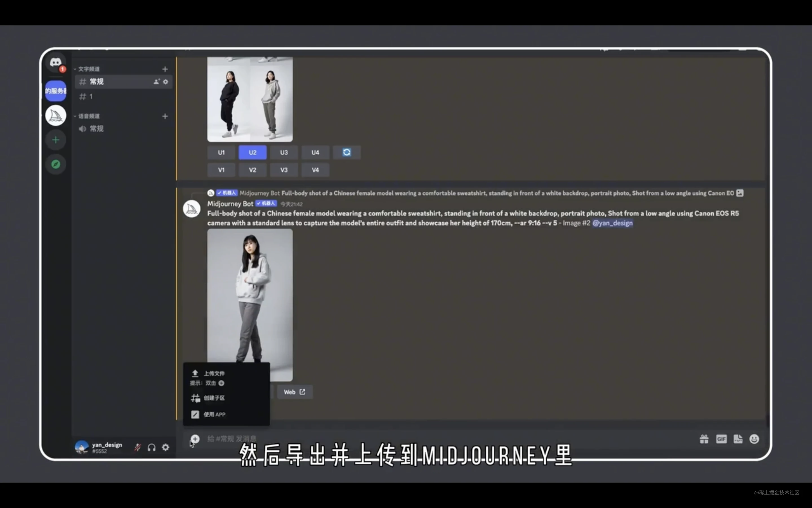Viewport: 812px width, 508px height.
Task: Choose 使用 APP menu item
Action: tap(226, 415)
